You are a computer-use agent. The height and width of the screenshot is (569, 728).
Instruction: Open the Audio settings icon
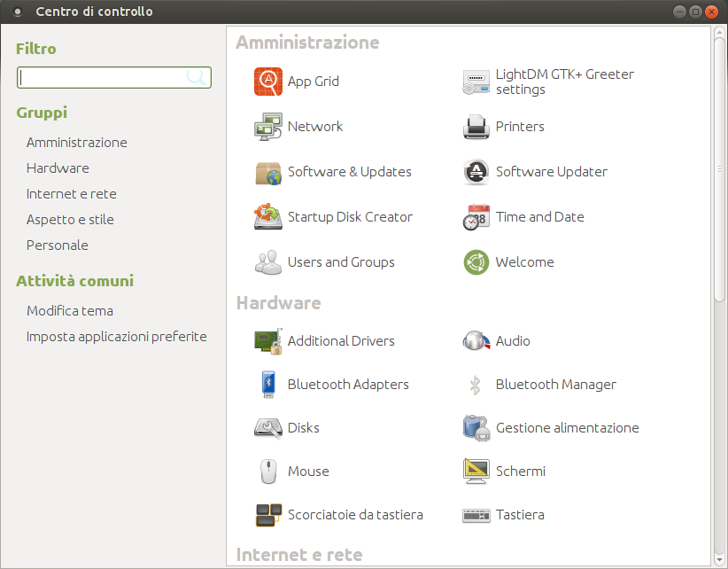click(x=476, y=341)
